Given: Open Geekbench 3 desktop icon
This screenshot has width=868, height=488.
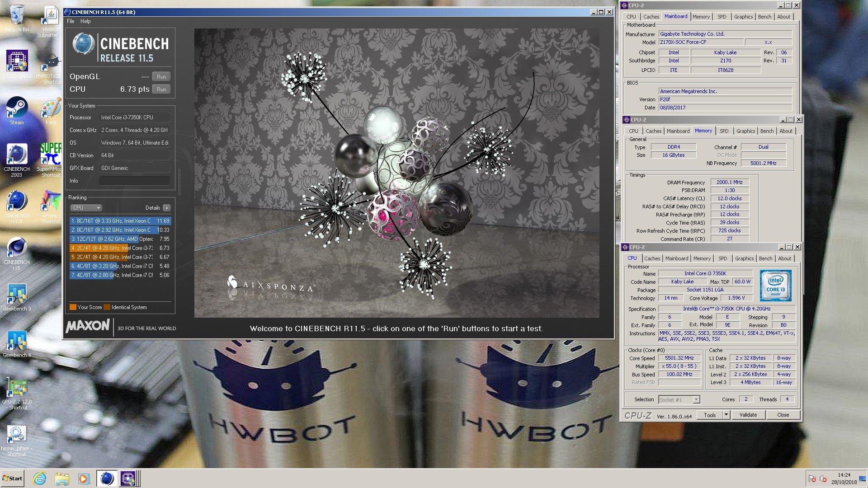Looking at the screenshot, I should [17, 297].
